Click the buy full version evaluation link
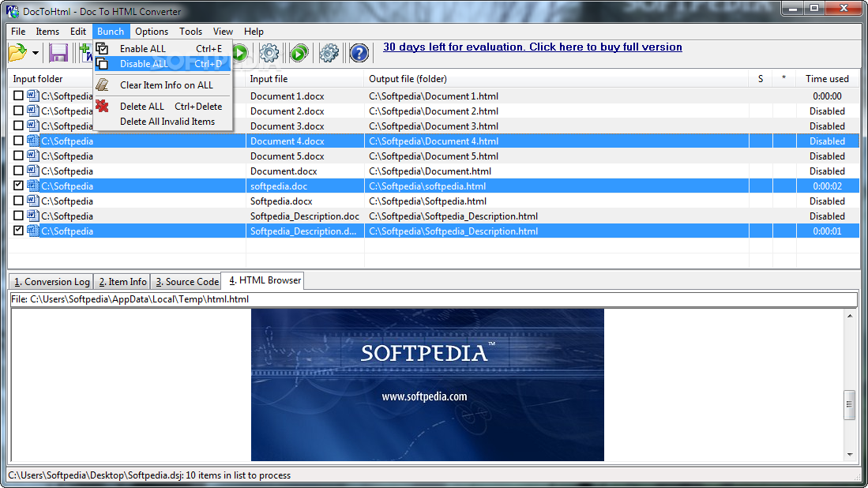Viewport: 868px width, 488px height. point(532,47)
